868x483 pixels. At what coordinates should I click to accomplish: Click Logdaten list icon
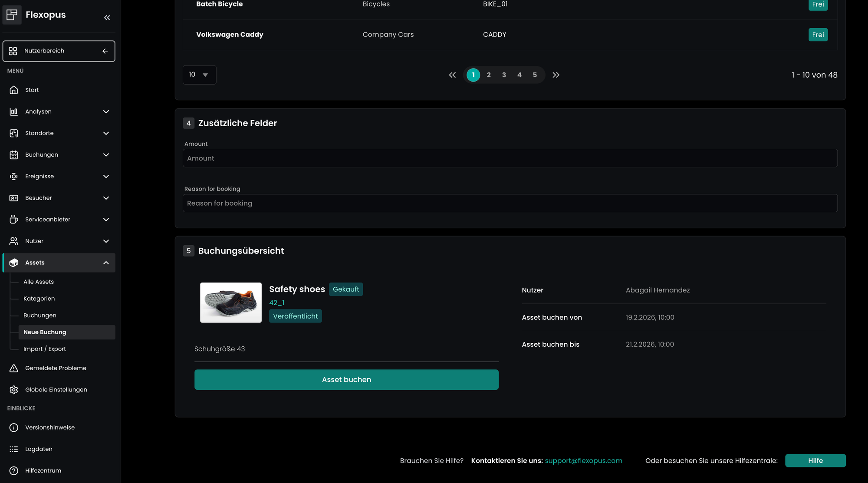click(x=14, y=449)
